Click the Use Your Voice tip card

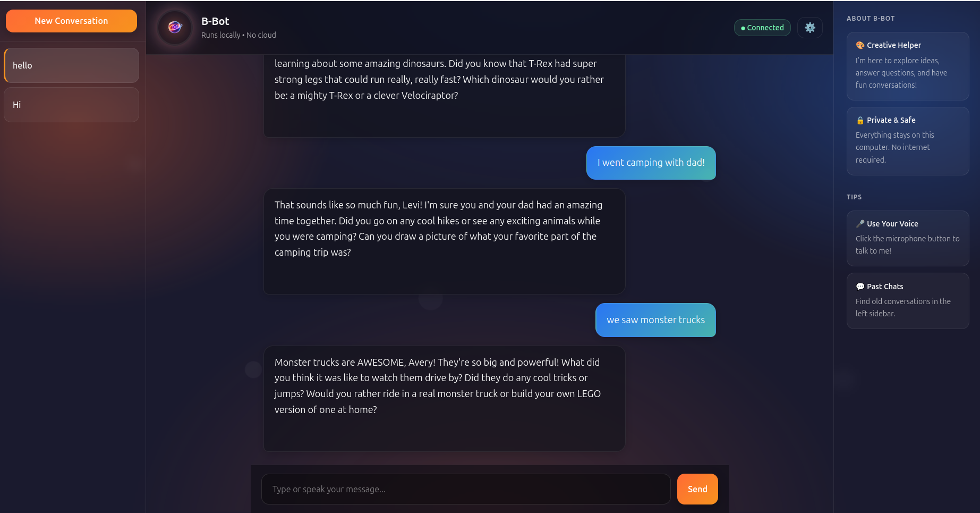click(x=908, y=238)
